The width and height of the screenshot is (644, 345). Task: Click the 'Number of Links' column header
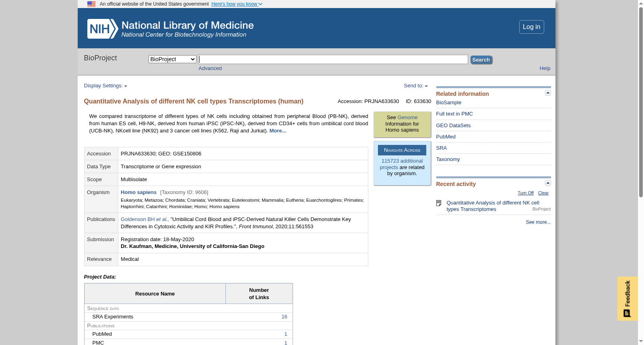click(x=259, y=294)
